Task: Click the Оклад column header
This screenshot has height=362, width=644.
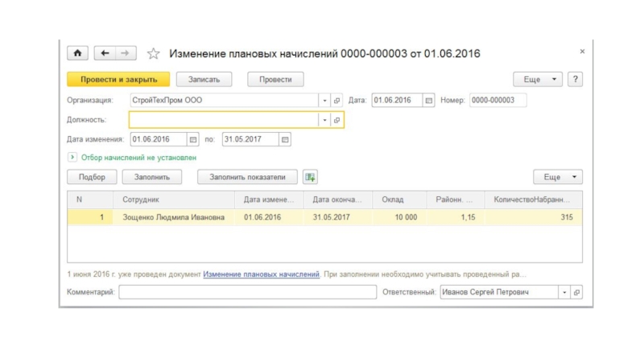Action: [399, 200]
